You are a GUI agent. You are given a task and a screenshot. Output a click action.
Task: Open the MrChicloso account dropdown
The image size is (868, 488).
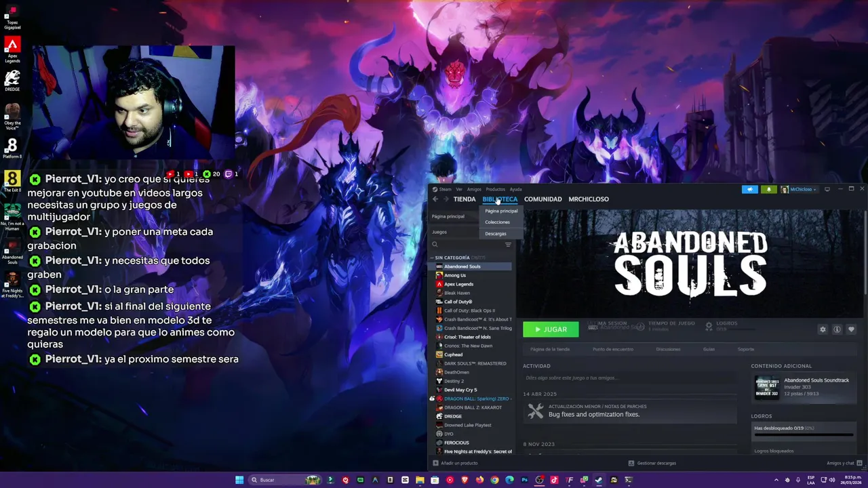point(800,189)
